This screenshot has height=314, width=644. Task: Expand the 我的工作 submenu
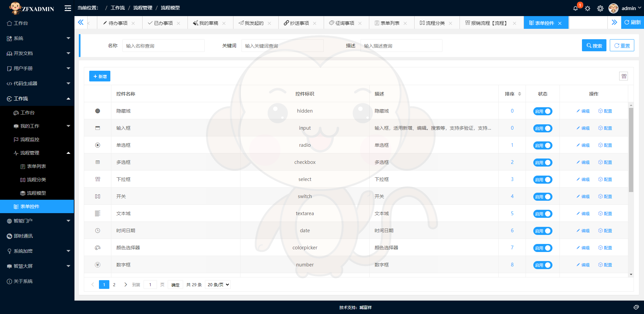37,126
